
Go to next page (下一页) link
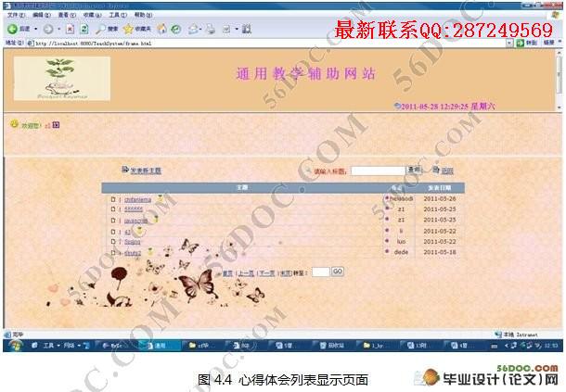coord(267,273)
